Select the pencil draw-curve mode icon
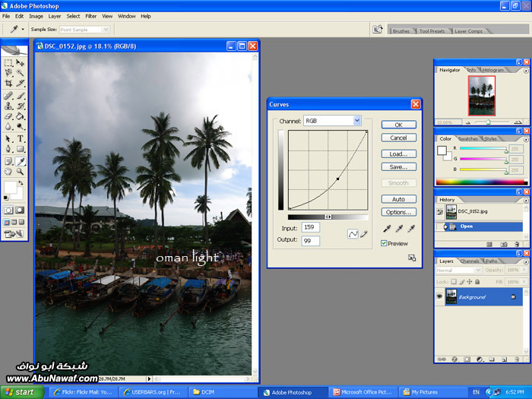This screenshot has width=532, height=399. (364, 234)
